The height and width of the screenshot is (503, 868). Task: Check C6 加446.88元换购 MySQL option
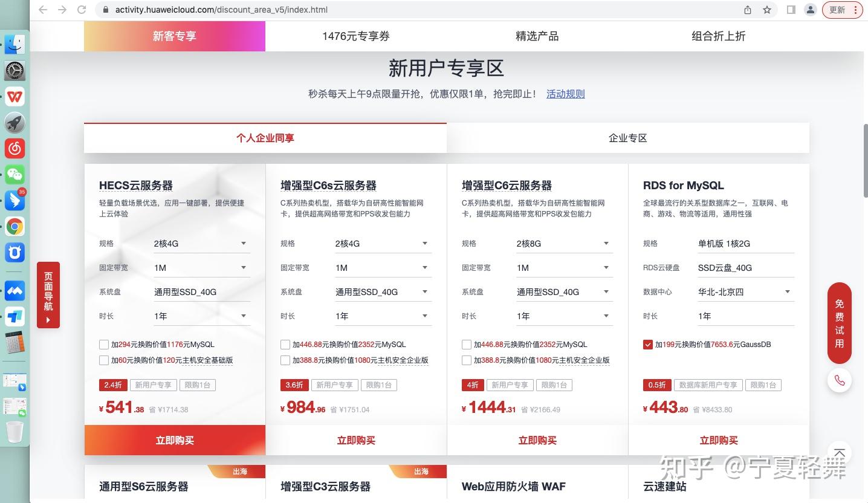click(467, 345)
